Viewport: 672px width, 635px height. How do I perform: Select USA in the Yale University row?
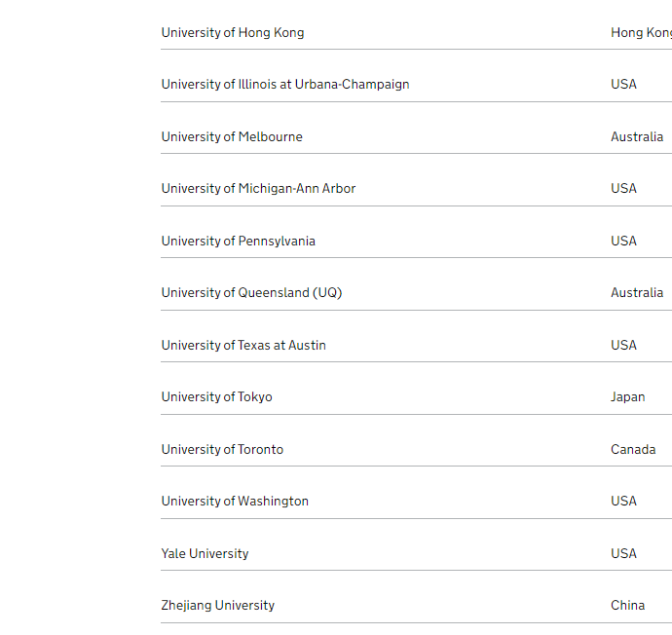tap(624, 554)
